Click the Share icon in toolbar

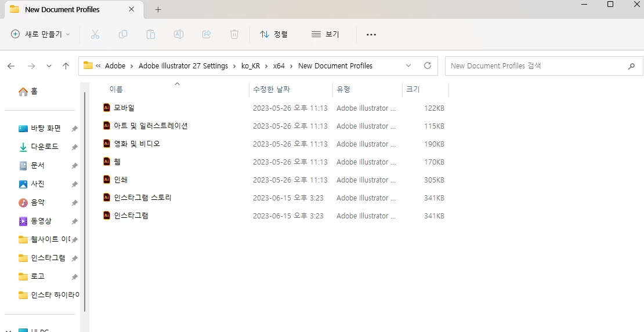(x=207, y=34)
